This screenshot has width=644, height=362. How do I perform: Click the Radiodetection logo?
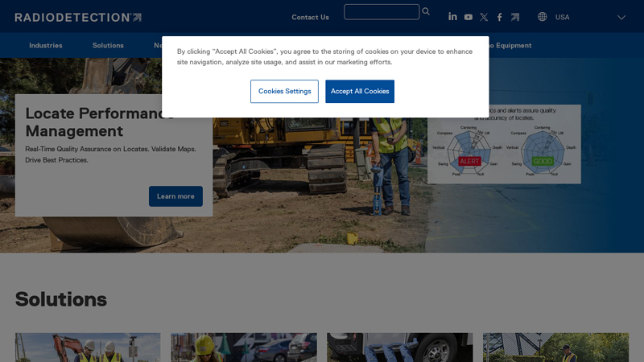click(78, 17)
